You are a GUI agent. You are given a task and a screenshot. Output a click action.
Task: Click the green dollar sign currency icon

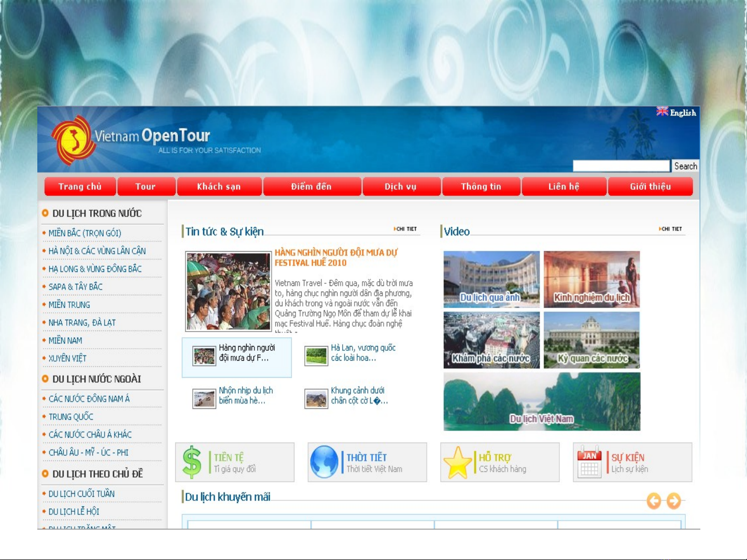[x=192, y=462]
